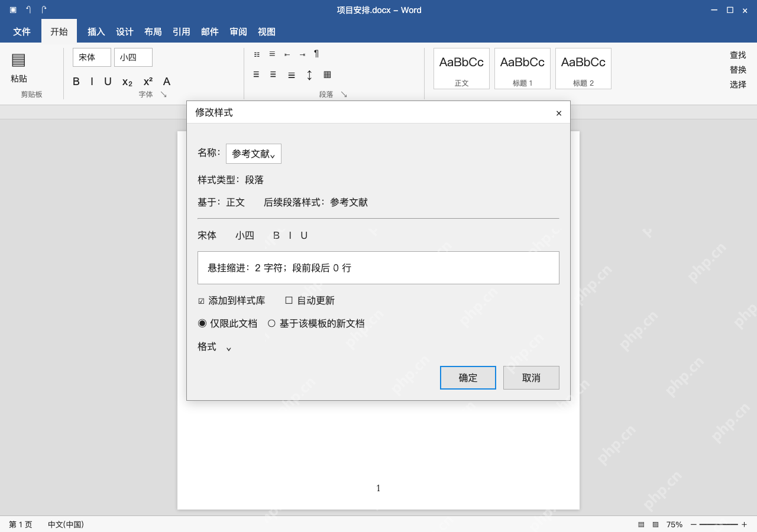Toggle Underline in the ribbon font group
The width and height of the screenshot is (757, 532).
[x=108, y=82]
